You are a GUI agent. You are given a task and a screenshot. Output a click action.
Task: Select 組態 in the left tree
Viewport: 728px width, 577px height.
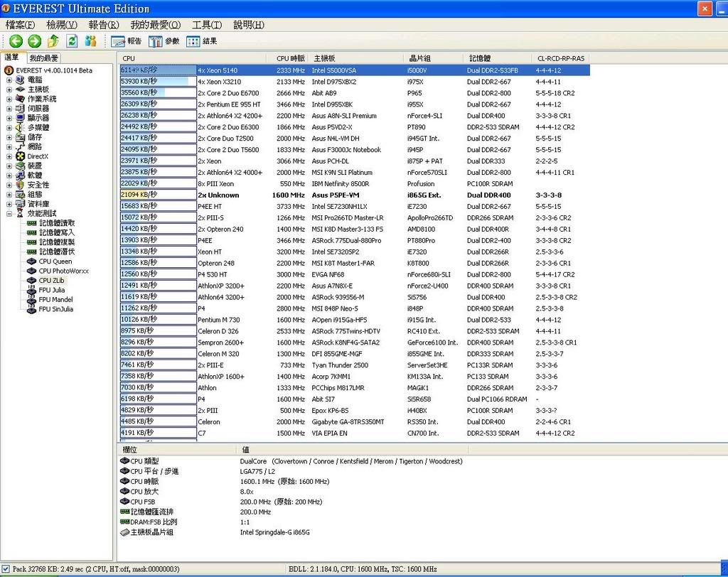(35, 195)
